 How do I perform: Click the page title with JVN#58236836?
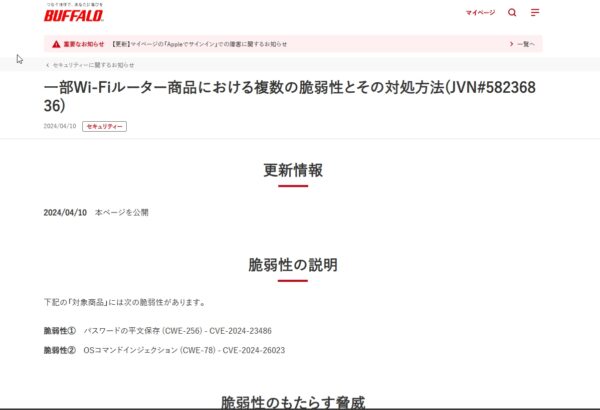(x=290, y=96)
